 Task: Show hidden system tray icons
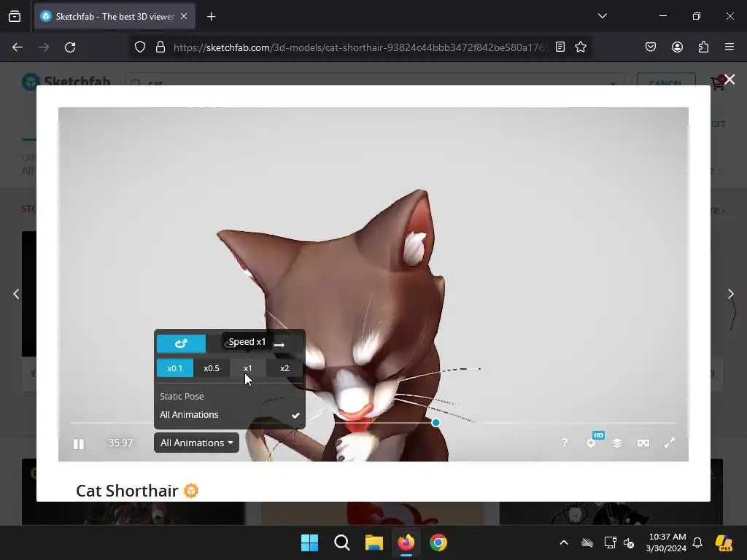click(x=564, y=542)
